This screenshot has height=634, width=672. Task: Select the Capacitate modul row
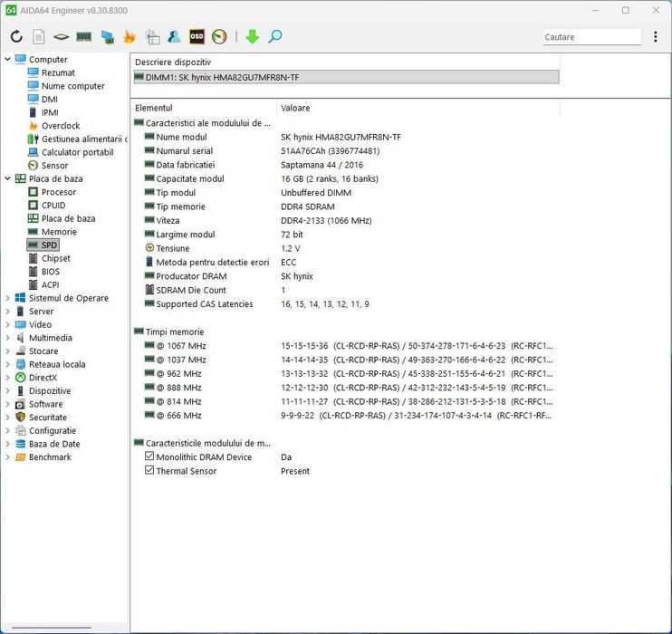pos(346,178)
